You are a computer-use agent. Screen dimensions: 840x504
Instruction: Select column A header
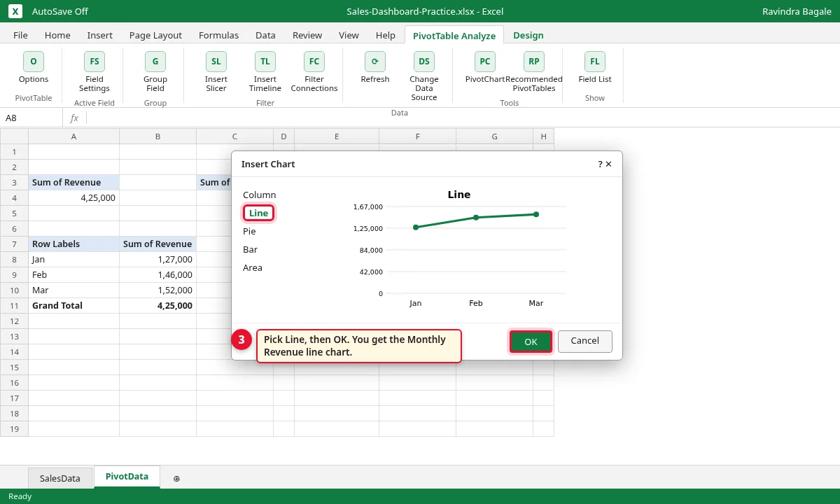[74, 136]
